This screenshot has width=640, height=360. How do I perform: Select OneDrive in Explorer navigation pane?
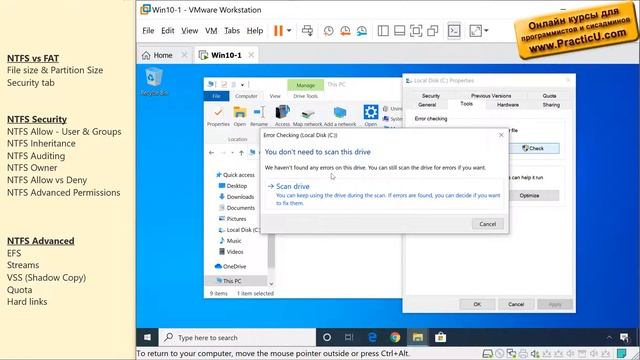(x=231, y=267)
